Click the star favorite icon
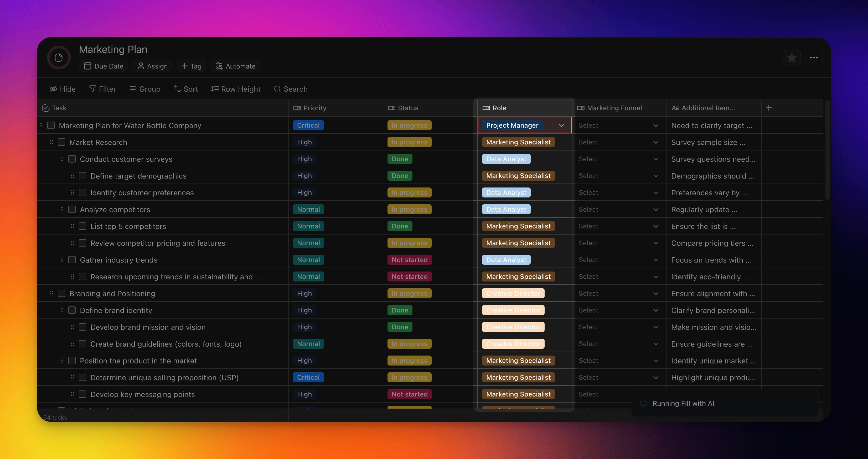 pyautogui.click(x=792, y=58)
